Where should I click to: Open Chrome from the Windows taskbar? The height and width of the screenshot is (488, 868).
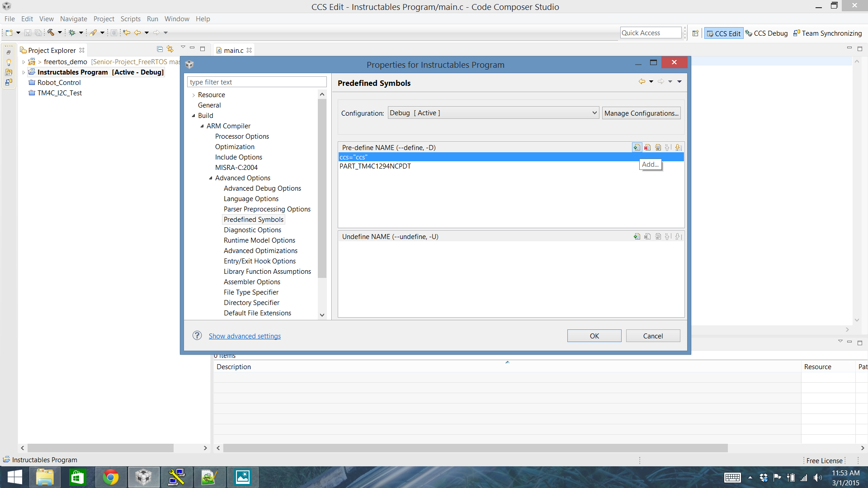(x=111, y=477)
